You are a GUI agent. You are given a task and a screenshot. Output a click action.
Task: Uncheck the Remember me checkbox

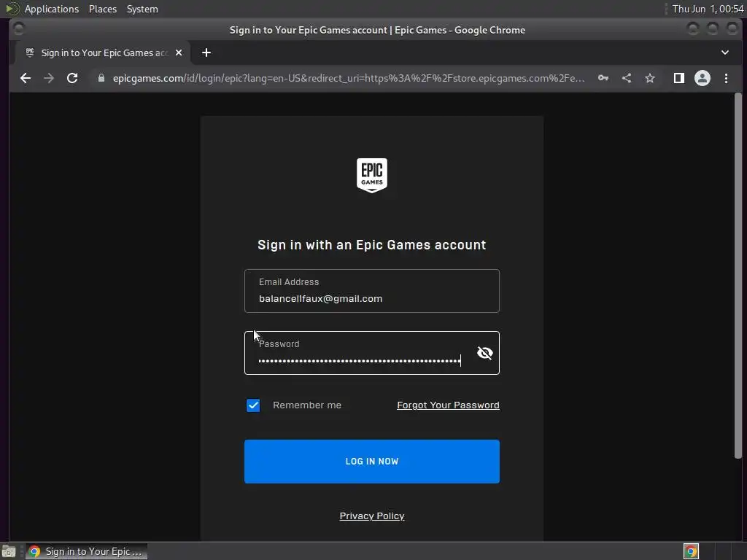coord(253,405)
